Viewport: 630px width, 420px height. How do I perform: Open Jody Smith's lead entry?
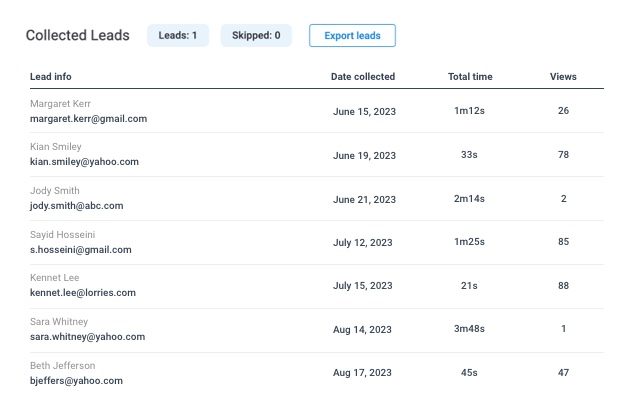(x=54, y=190)
